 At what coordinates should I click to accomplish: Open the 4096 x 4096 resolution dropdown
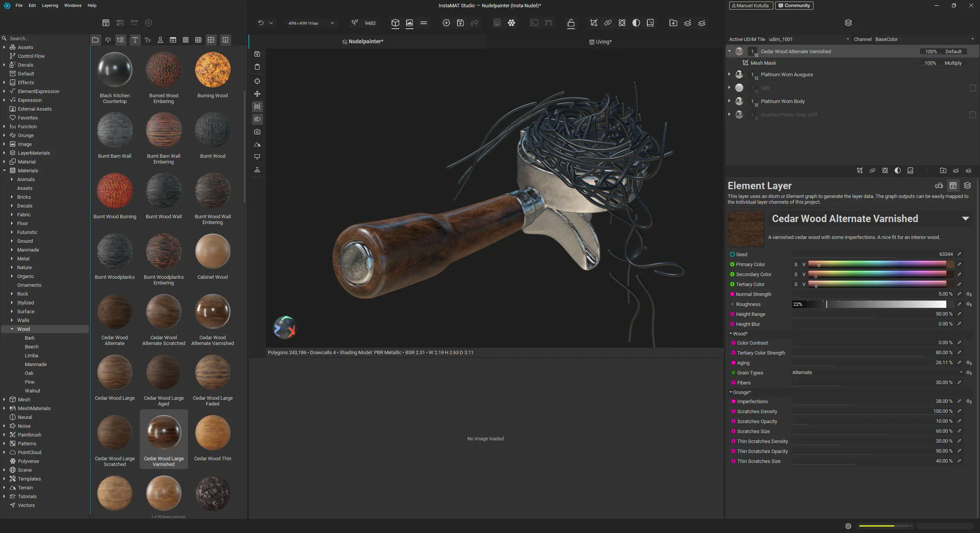[x=332, y=23]
